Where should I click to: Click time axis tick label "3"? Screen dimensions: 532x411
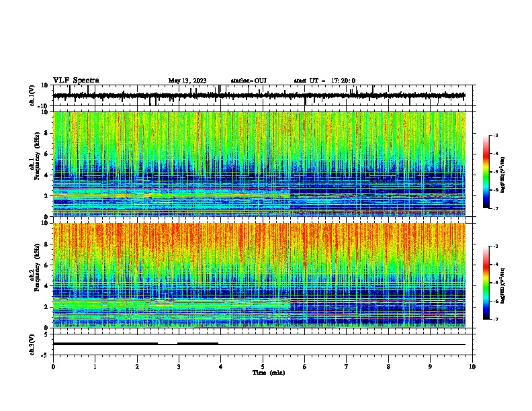179,367
